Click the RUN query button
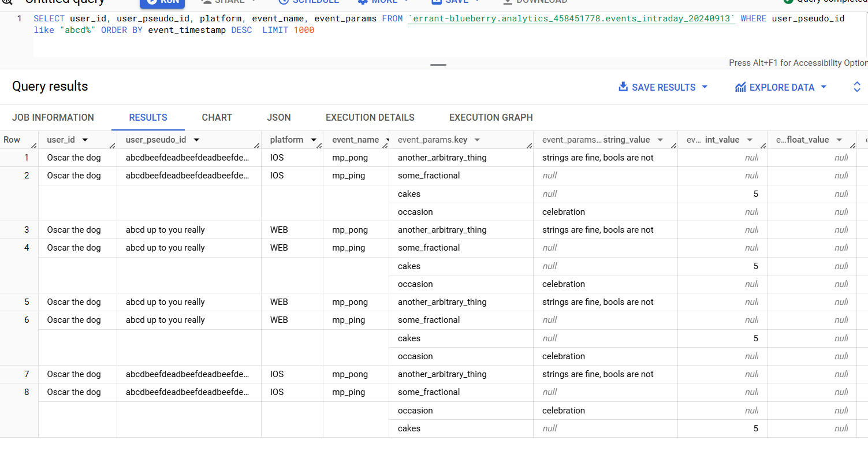 point(162,2)
